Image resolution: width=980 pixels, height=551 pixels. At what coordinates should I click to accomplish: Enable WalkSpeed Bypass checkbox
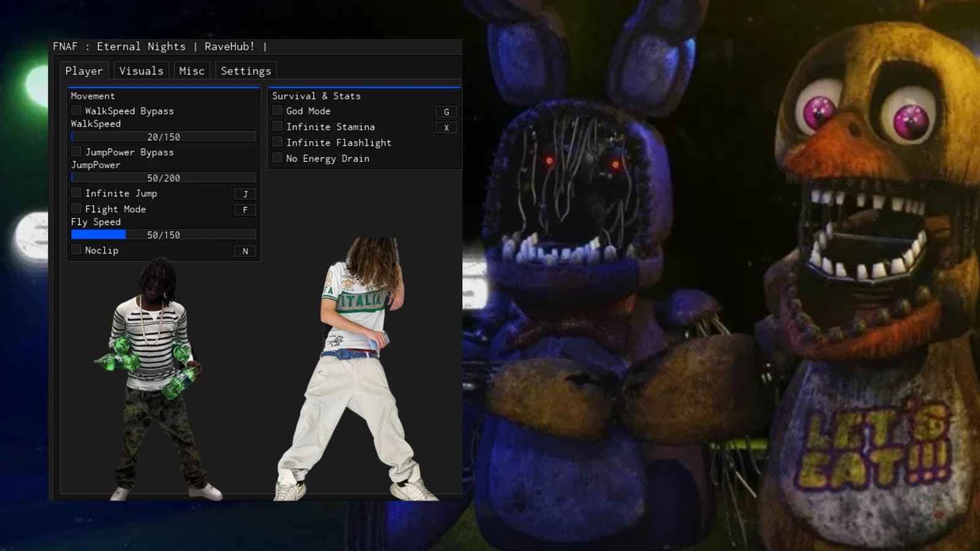click(76, 110)
